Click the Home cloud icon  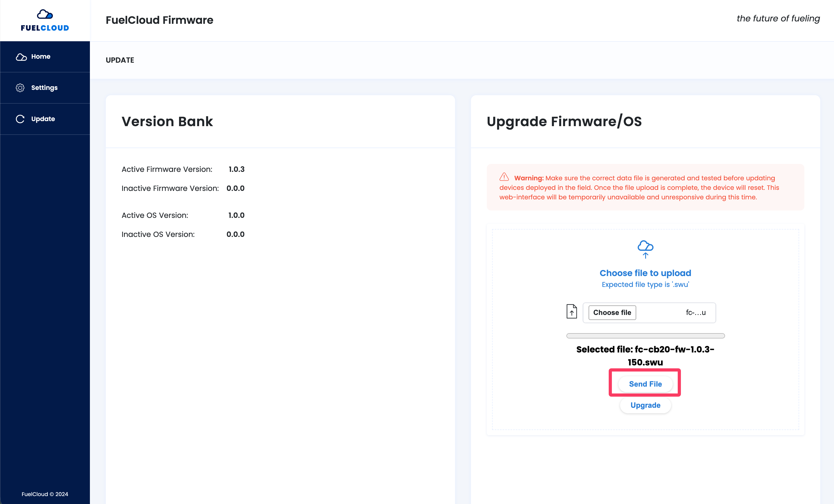(x=21, y=57)
